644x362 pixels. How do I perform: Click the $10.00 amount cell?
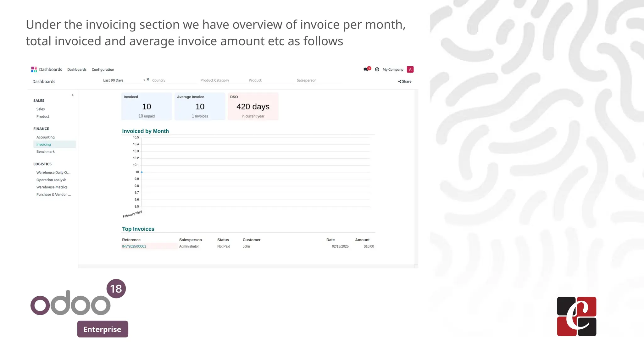[x=369, y=246]
